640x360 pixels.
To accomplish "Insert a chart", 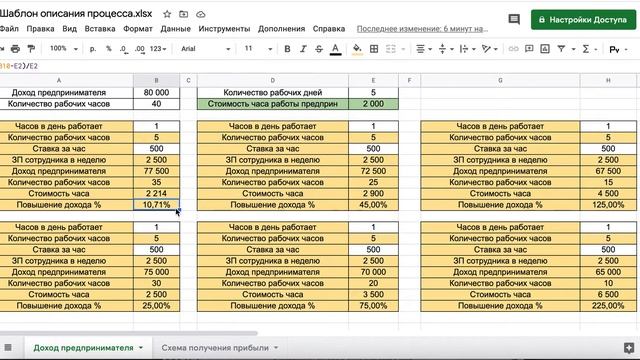I will (545, 49).
